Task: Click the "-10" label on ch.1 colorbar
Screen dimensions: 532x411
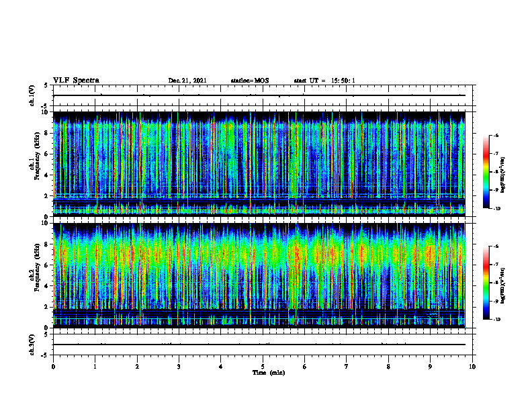Action: pos(497,209)
